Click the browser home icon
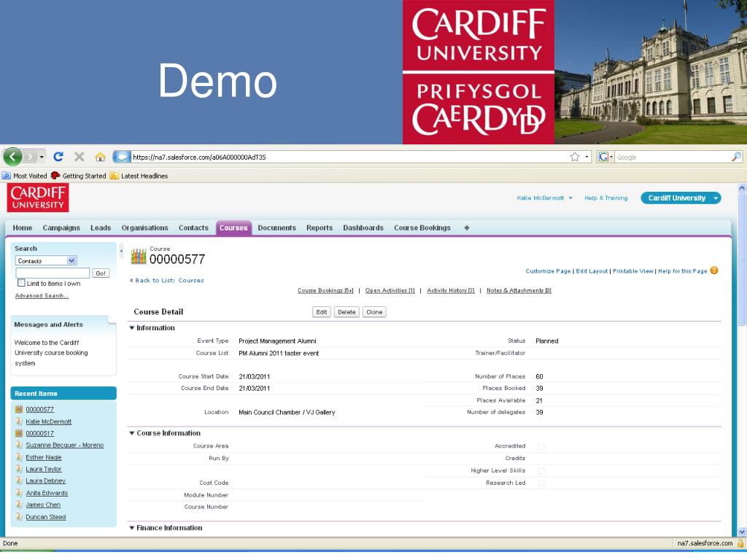747x560 pixels. [100, 157]
